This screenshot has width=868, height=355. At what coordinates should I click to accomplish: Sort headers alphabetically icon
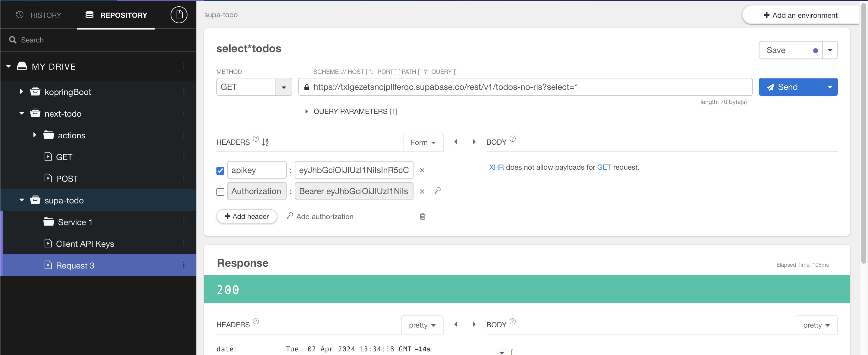click(266, 142)
